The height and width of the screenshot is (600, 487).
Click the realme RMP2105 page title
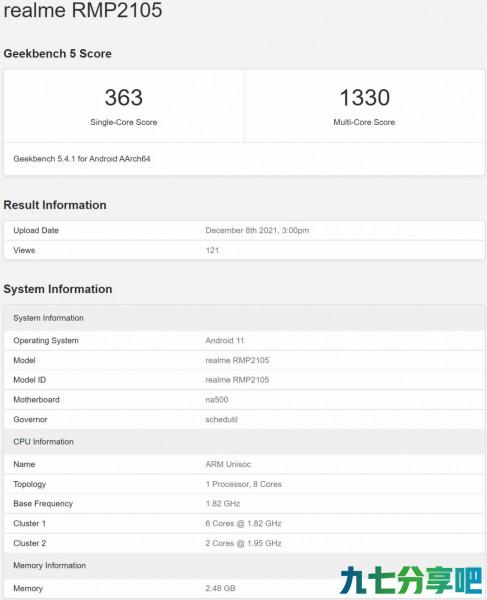click(83, 9)
